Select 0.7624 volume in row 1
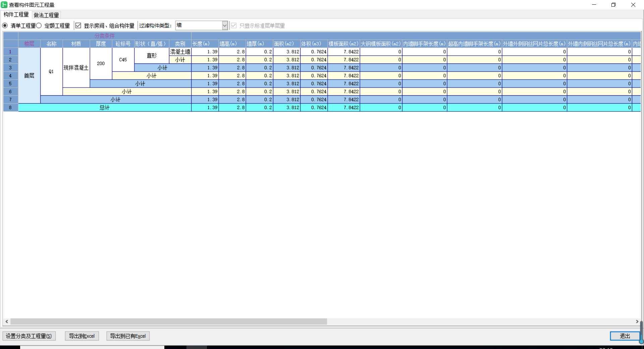 click(314, 52)
